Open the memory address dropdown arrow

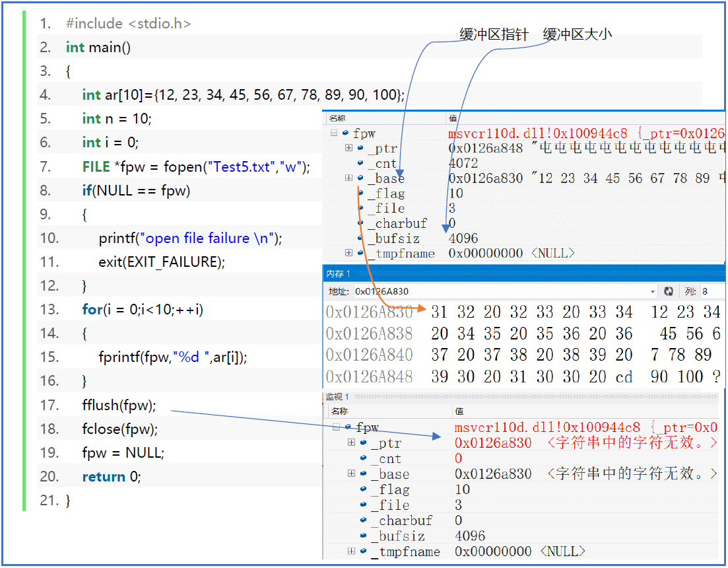coord(653,291)
